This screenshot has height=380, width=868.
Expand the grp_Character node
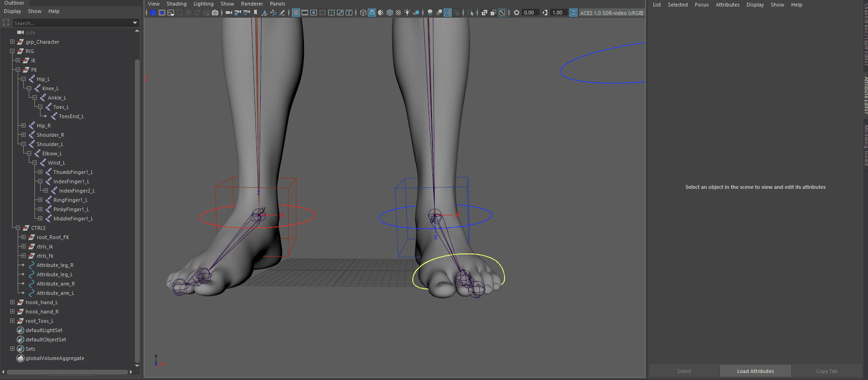pyautogui.click(x=12, y=42)
